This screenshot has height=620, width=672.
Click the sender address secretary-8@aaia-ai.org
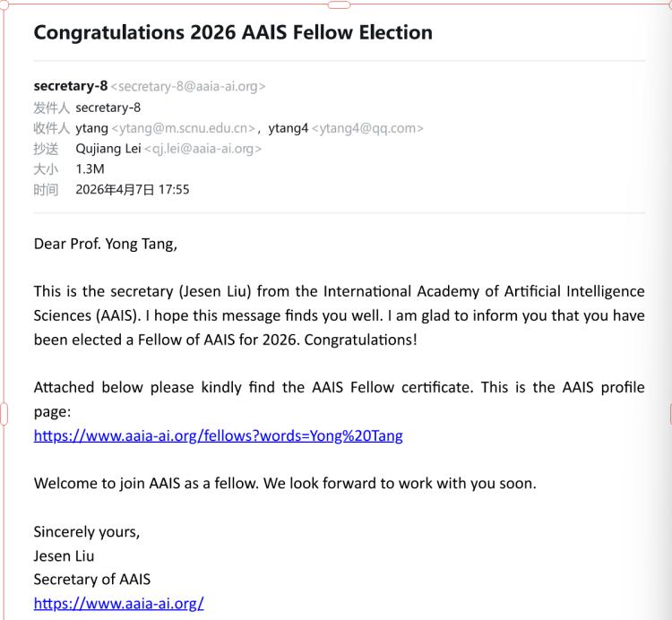[x=188, y=86]
